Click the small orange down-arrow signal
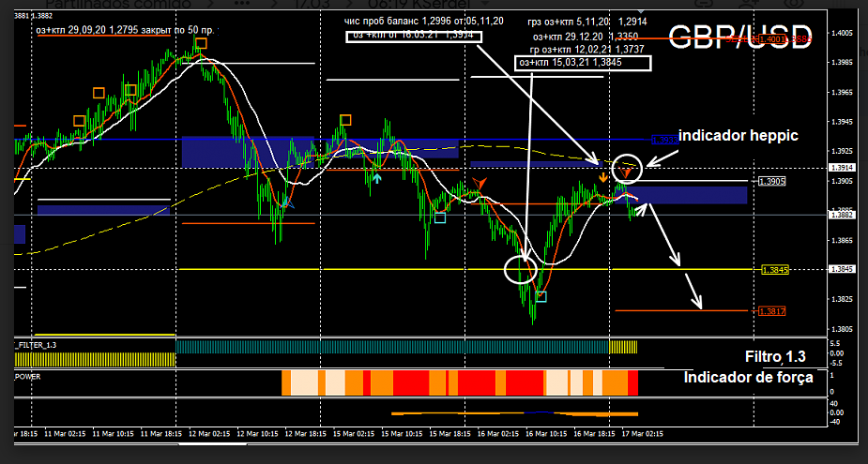Screen dimensions: 868x464 pos(603,175)
